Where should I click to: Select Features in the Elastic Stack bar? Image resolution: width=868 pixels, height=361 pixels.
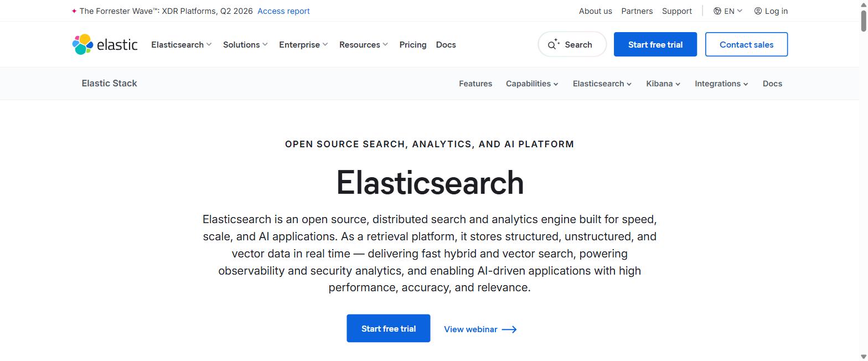click(x=476, y=84)
